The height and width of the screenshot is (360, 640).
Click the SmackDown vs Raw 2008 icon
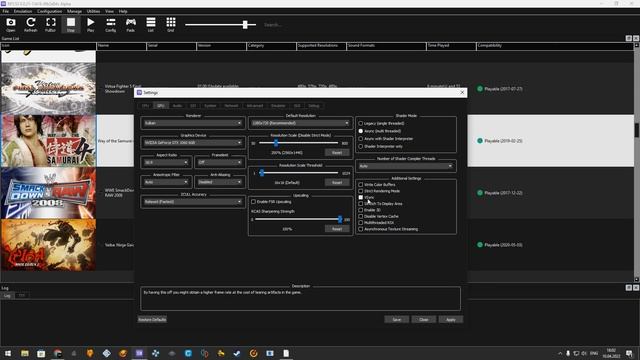pyautogui.click(x=49, y=193)
